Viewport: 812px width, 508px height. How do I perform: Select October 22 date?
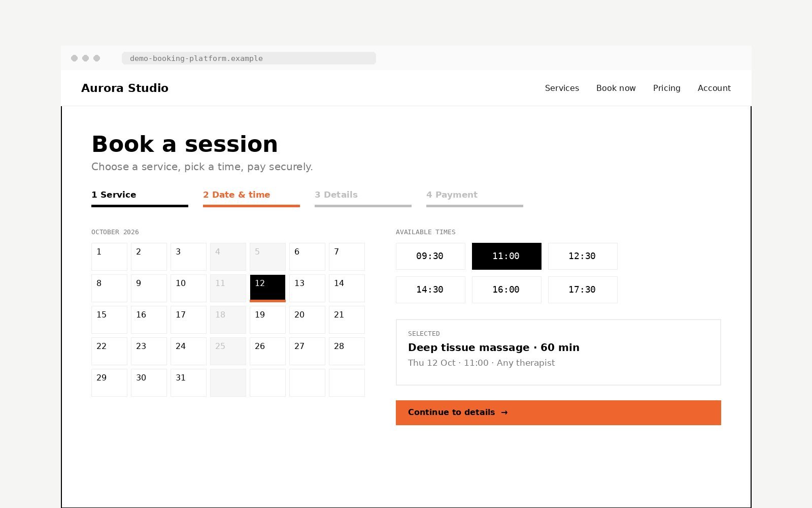coord(109,351)
